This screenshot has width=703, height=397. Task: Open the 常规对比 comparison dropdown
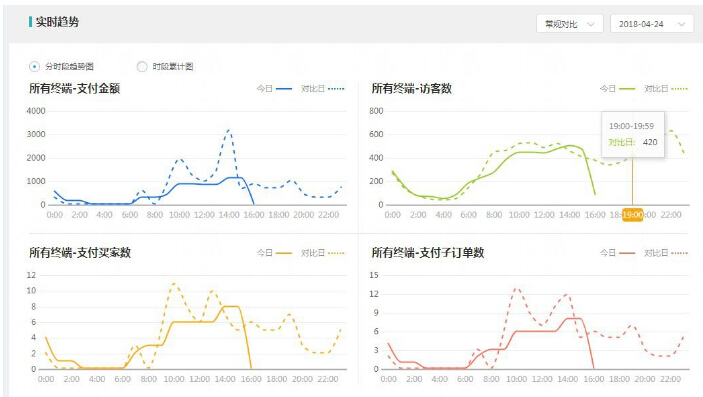(x=569, y=24)
